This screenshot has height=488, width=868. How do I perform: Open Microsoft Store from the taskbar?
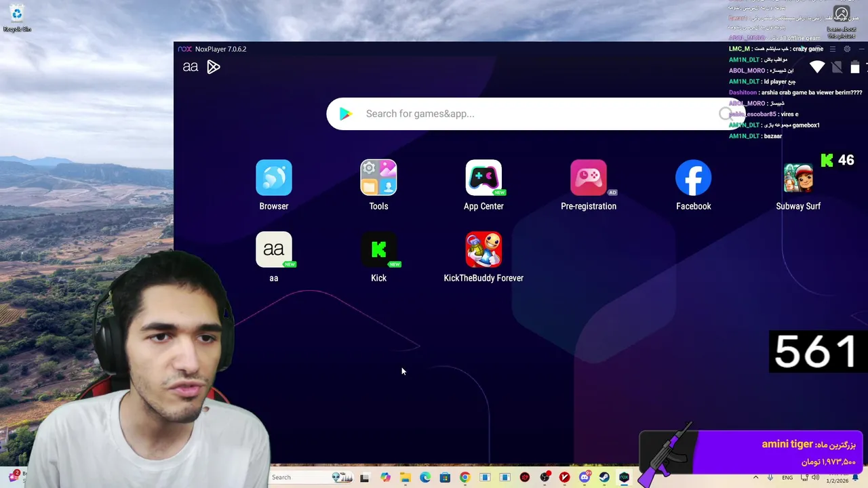click(445, 477)
